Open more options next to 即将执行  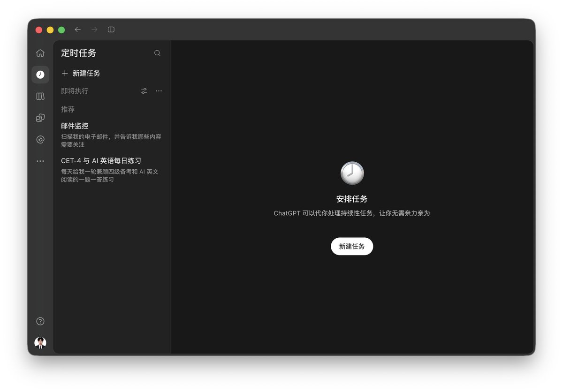pos(159,91)
